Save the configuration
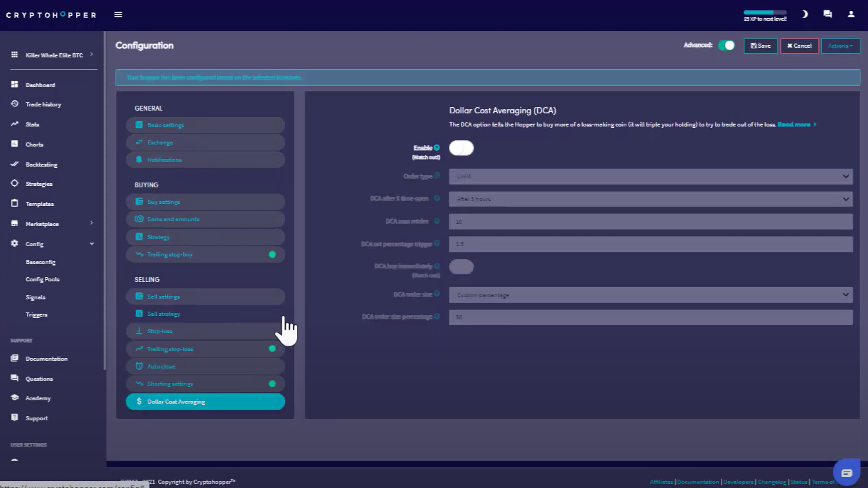This screenshot has height=488, width=868. click(760, 46)
